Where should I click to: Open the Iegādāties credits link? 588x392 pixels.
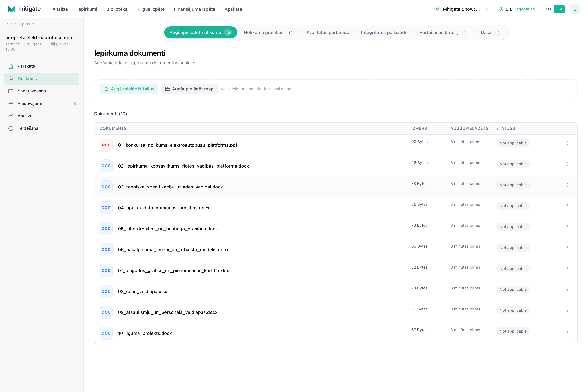525,9
